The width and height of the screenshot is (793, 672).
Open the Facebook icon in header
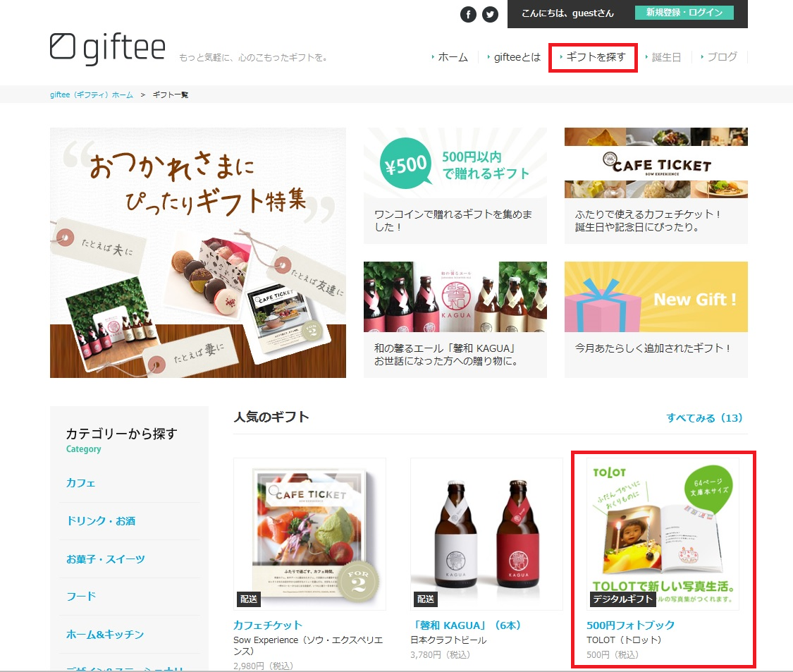pyautogui.click(x=468, y=14)
